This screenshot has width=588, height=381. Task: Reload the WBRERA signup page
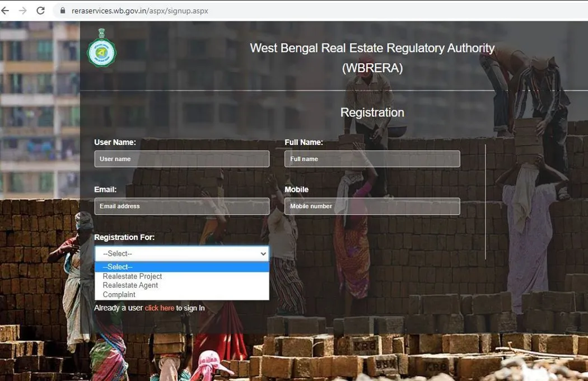tap(40, 11)
